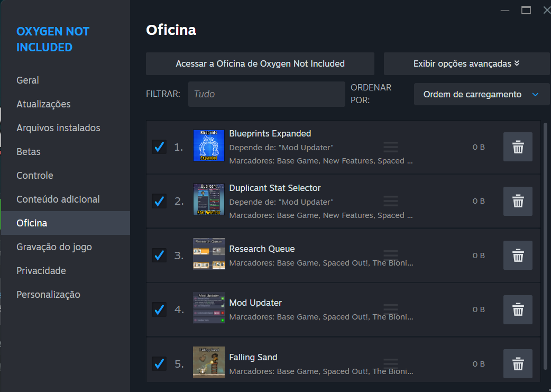Click the Research Queue title

click(262, 249)
